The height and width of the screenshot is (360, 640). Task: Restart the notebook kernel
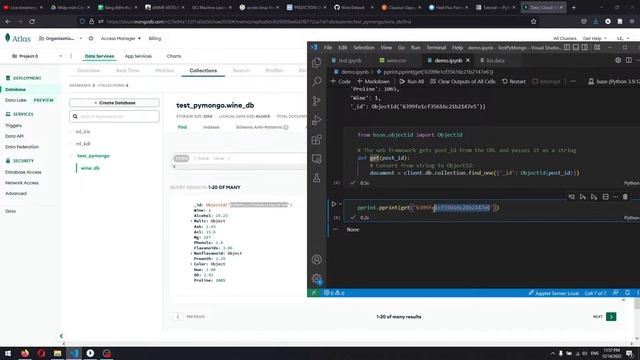click(x=514, y=82)
